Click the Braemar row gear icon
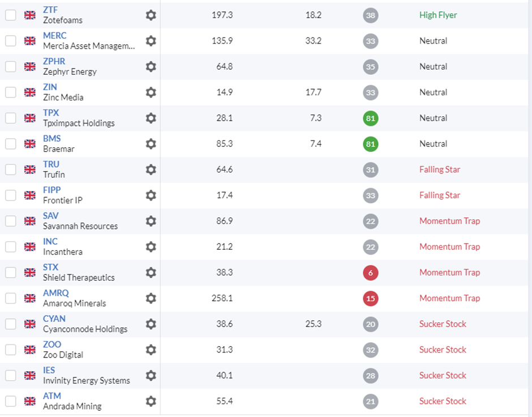 click(x=151, y=144)
